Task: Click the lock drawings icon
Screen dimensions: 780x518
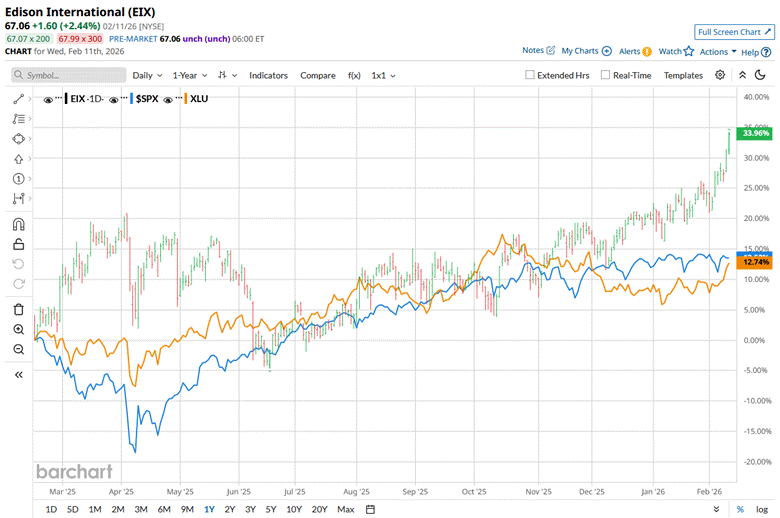Action: coord(19,244)
